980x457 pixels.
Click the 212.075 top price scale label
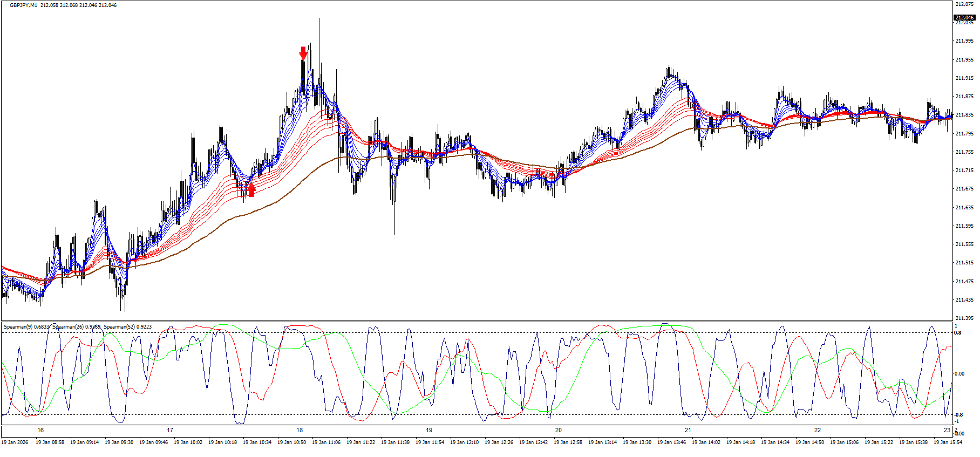coord(964,4)
